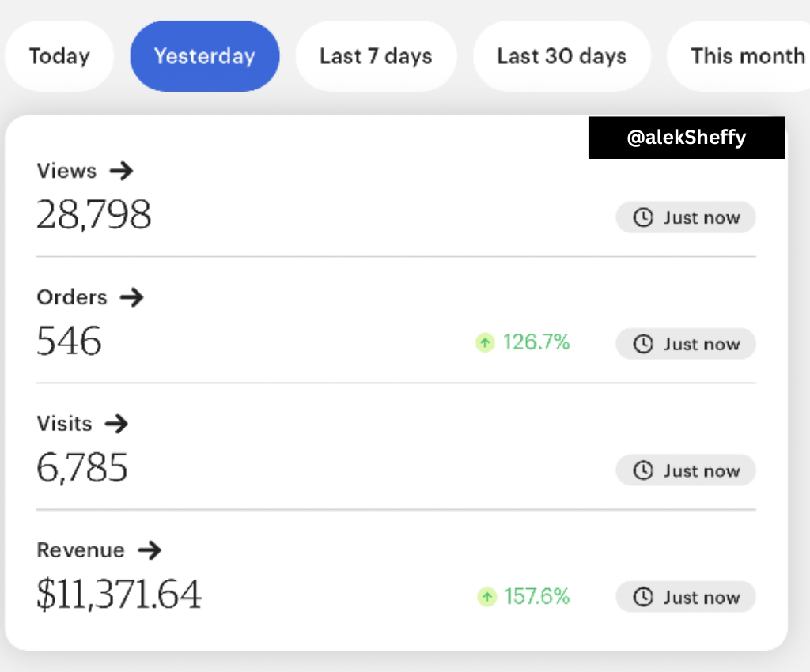Click the arrow icon next to Views
Viewport: 810px width, 672px height.
pos(121,170)
